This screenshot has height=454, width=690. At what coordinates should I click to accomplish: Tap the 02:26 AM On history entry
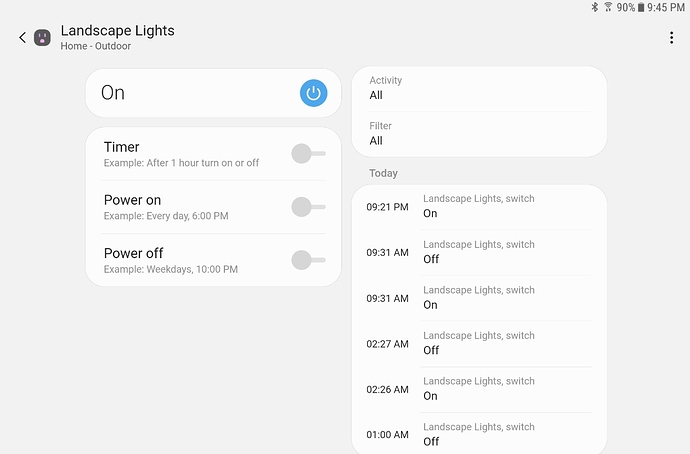[479, 389]
